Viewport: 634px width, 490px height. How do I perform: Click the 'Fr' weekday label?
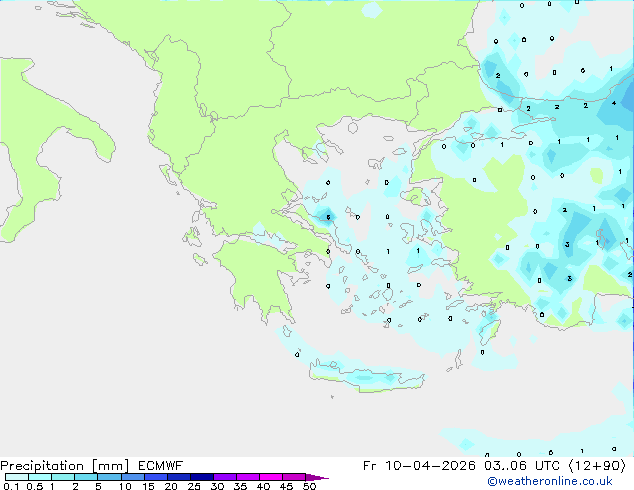370,466
